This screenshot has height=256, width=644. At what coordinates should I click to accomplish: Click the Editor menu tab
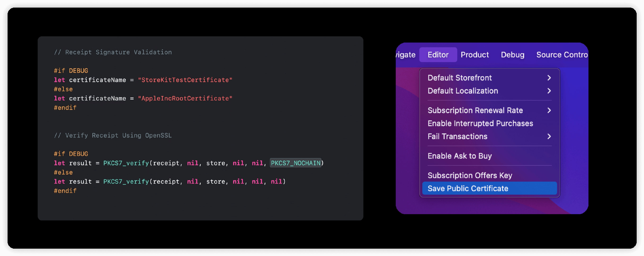coord(438,54)
